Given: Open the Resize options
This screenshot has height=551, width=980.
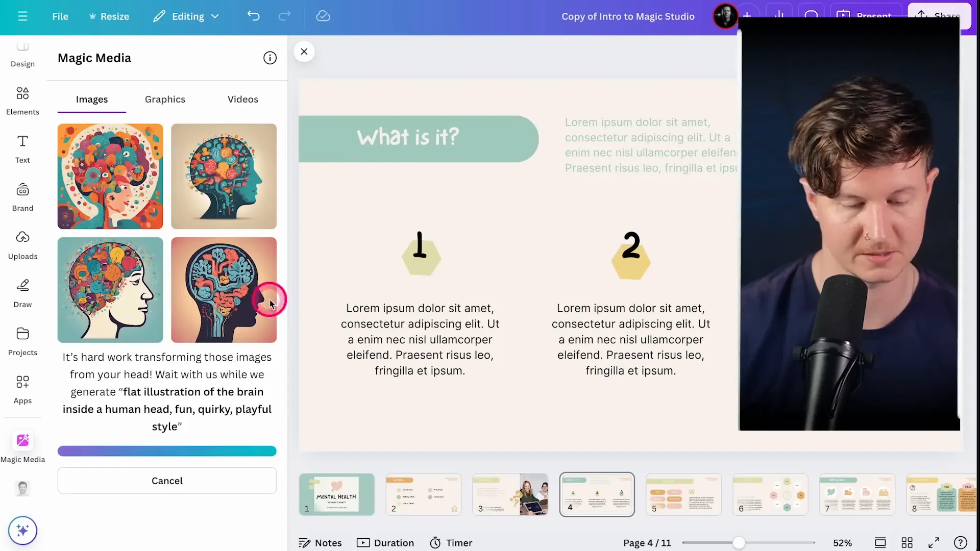Looking at the screenshot, I should click(109, 16).
